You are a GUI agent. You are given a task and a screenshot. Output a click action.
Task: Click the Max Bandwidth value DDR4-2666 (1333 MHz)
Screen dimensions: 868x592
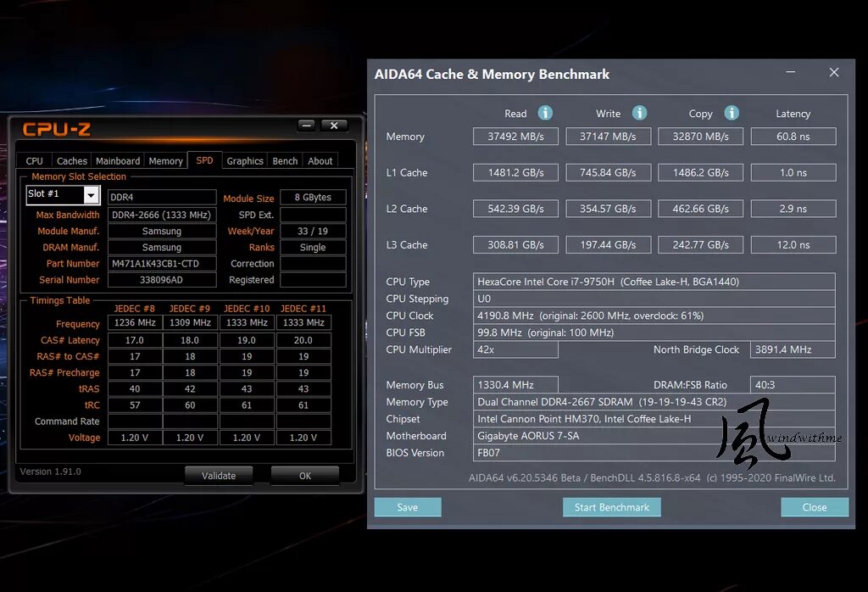pyautogui.click(x=162, y=215)
